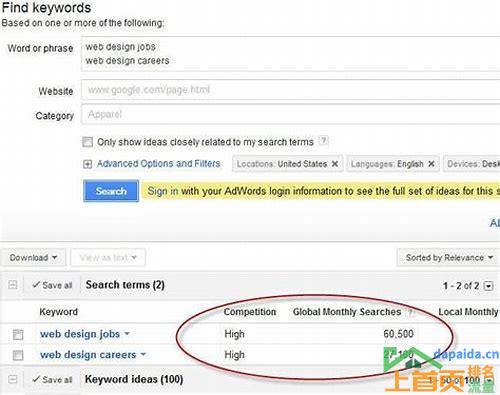
Task: Open the Advanced Options and Filters link
Action: (159, 164)
